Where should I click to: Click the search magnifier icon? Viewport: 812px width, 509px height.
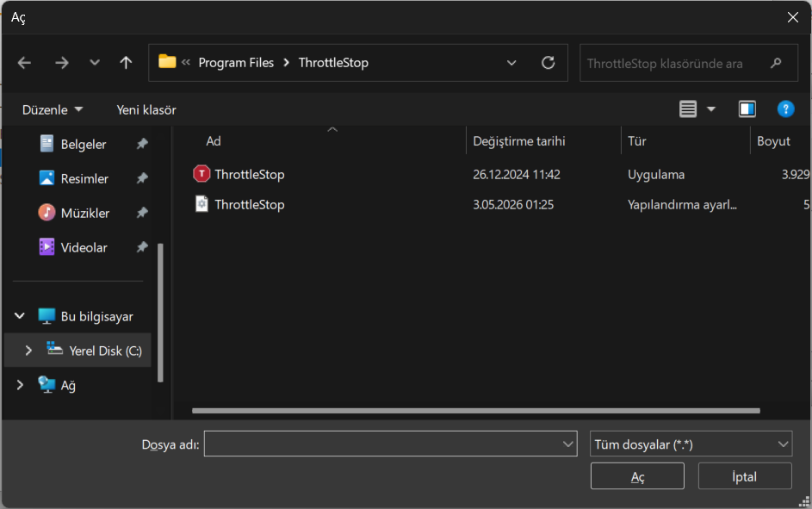point(776,63)
